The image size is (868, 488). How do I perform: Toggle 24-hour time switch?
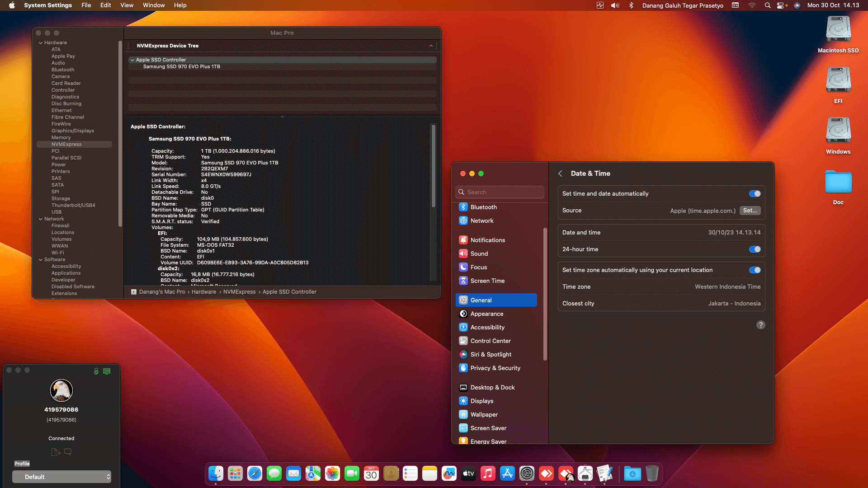755,249
